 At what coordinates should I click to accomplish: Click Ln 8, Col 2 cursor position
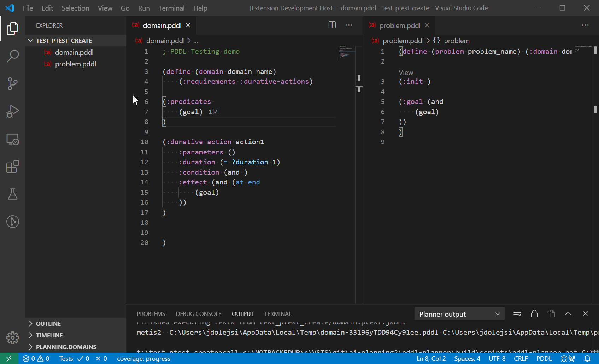[431, 358]
